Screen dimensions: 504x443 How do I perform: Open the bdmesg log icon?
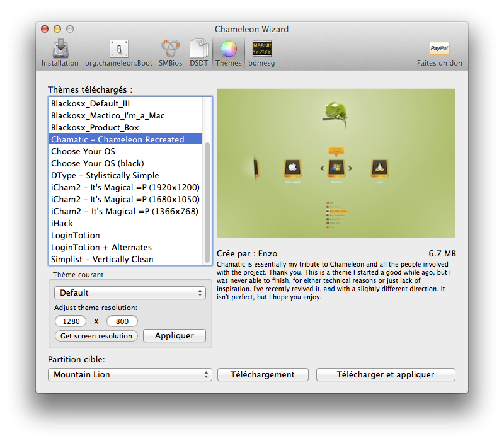tap(261, 49)
